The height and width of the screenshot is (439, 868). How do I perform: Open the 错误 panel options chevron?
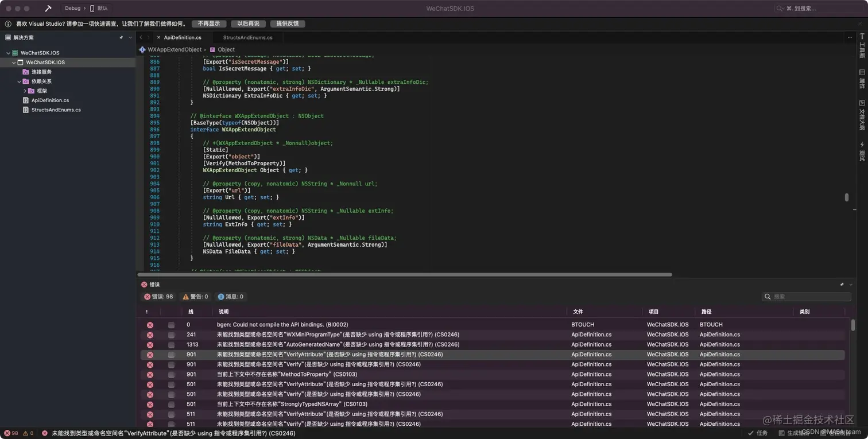[x=851, y=285]
